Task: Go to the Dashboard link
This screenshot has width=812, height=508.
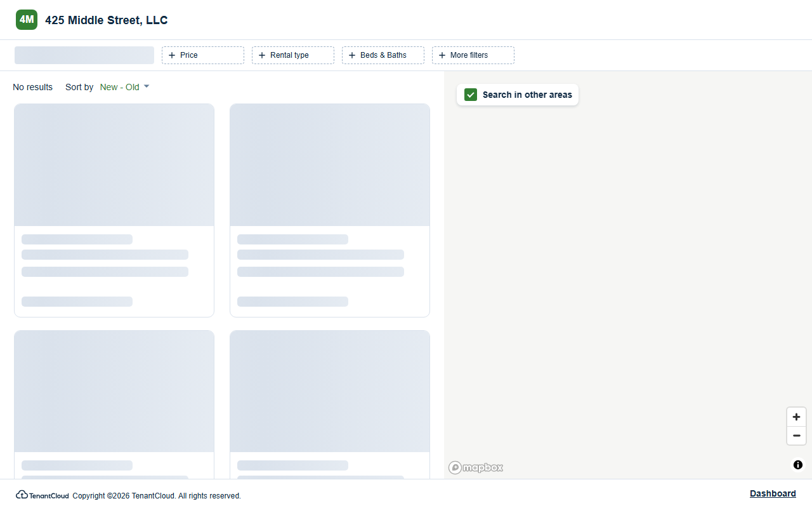Action: pos(773,493)
